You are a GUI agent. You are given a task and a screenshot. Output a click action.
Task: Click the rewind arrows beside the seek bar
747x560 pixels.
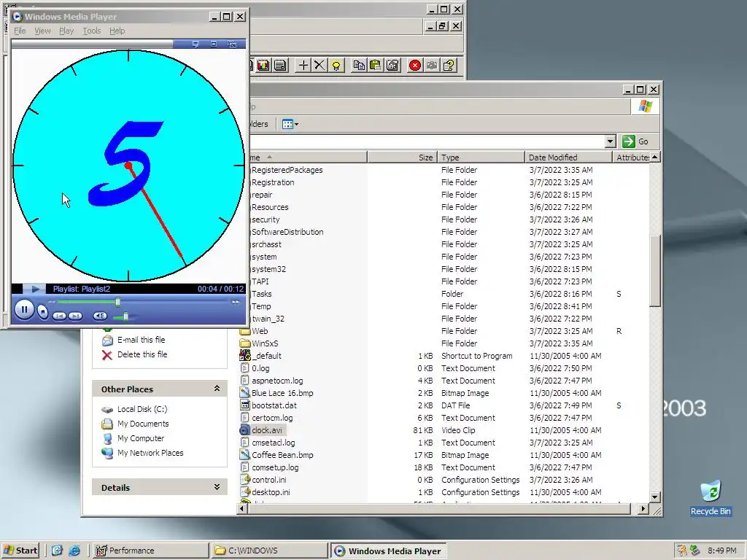52,302
